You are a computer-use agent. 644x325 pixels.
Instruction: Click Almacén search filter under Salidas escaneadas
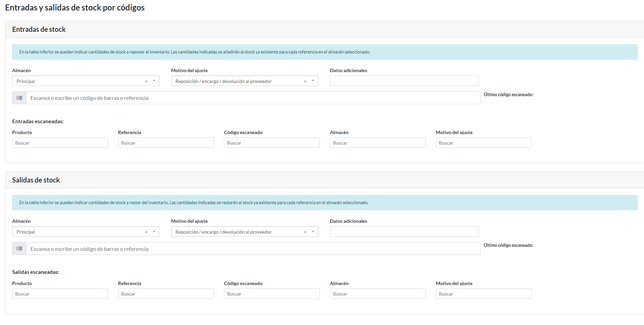point(378,294)
